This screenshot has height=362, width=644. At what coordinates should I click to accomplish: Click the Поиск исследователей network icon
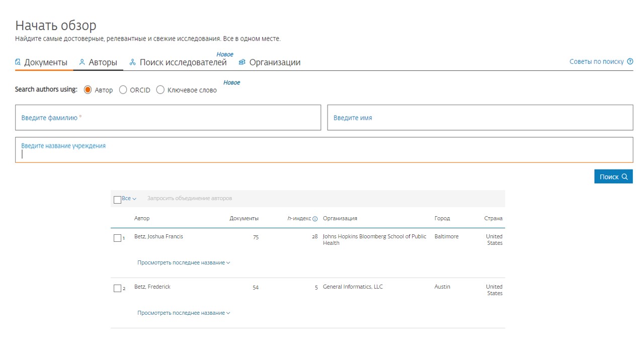[133, 62]
